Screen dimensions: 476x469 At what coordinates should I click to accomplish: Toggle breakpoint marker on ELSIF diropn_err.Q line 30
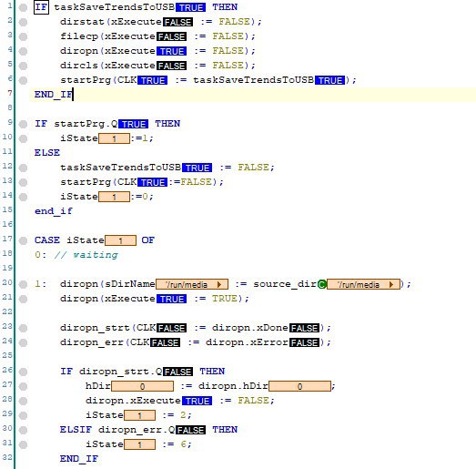(x=23, y=431)
